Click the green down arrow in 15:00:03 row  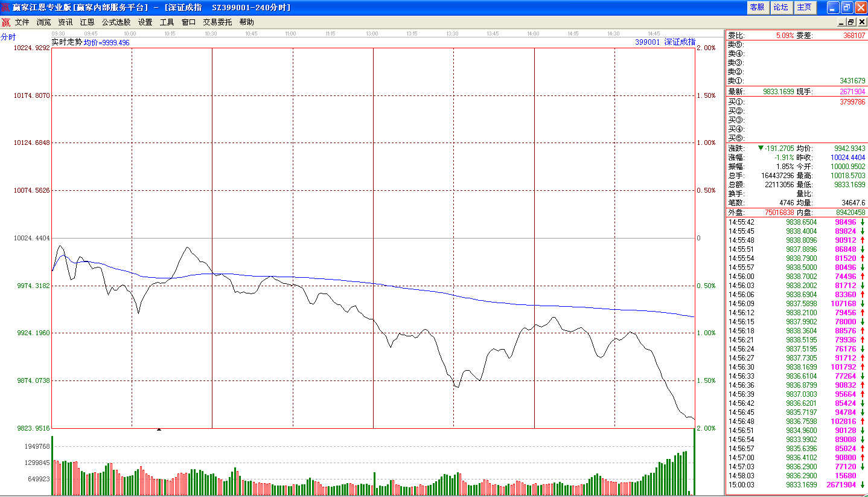click(x=863, y=485)
